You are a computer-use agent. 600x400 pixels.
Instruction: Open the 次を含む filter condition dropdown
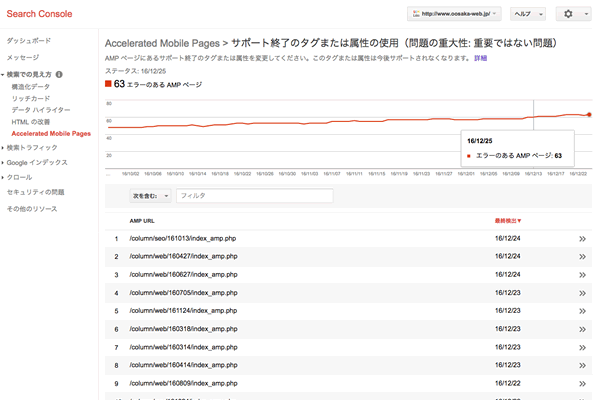[x=150, y=196]
